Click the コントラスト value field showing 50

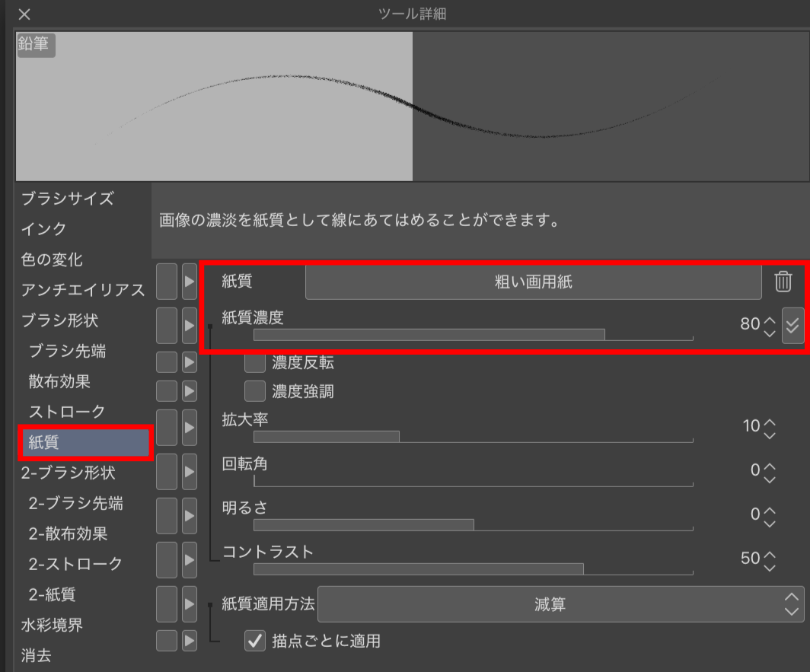(750, 559)
